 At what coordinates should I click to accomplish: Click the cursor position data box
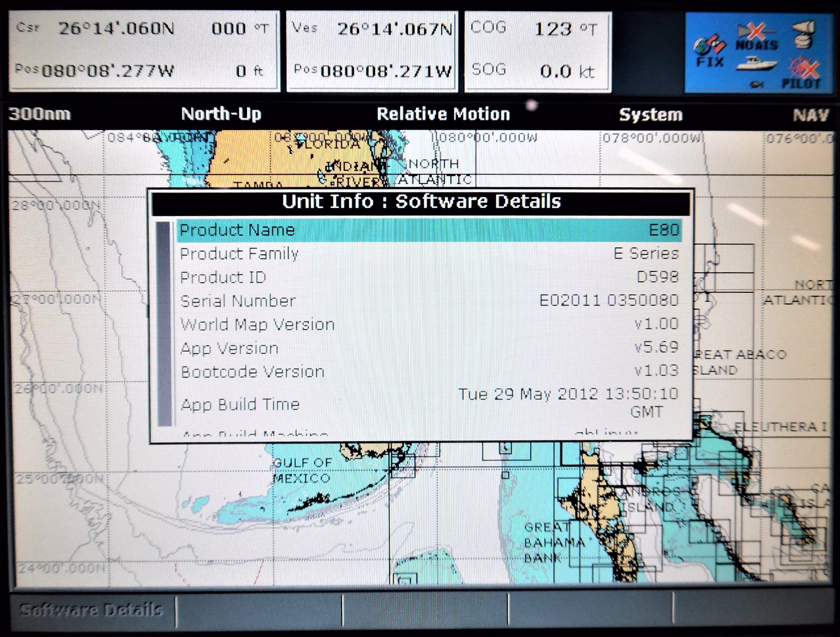[144, 51]
